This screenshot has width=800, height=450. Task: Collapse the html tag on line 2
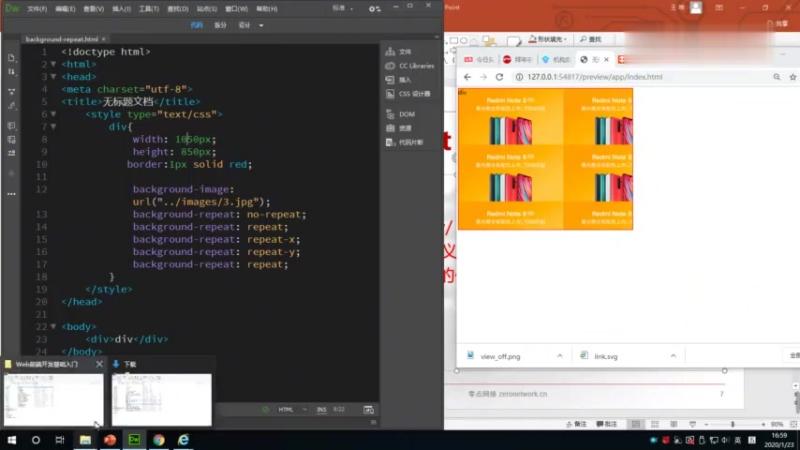[x=53, y=64]
